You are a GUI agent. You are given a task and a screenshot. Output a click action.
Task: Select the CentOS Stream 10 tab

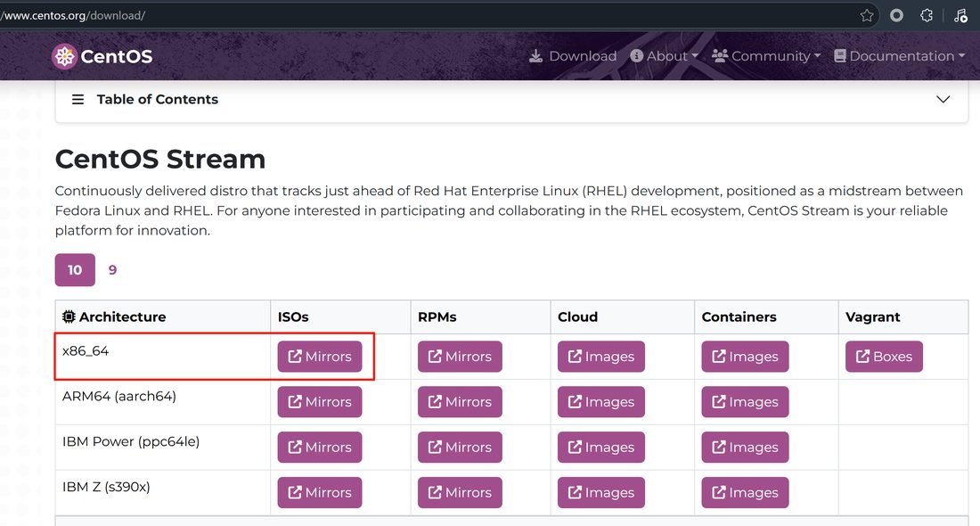[x=75, y=269]
